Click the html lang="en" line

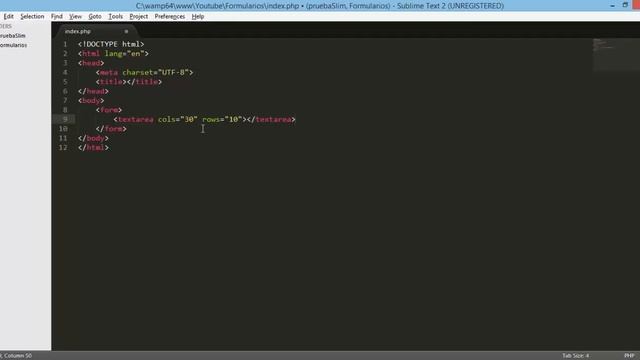[113, 53]
